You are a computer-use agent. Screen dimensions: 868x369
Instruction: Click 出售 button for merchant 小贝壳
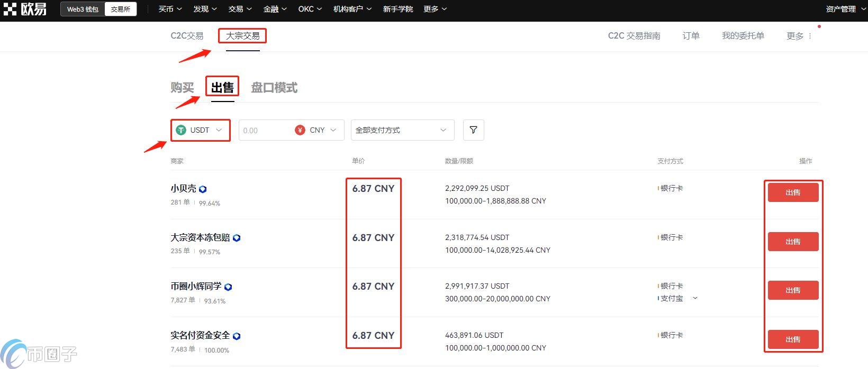pyautogui.click(x=792, y=192)
